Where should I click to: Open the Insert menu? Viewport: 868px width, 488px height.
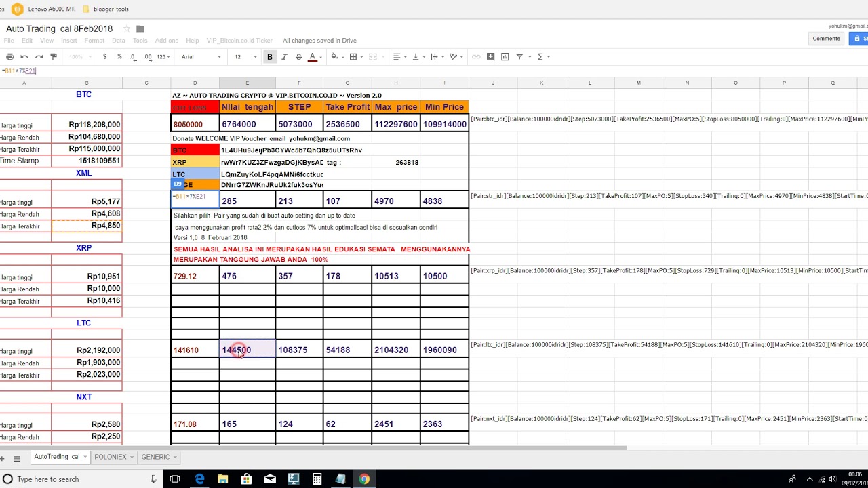click(x=69, y=41)
